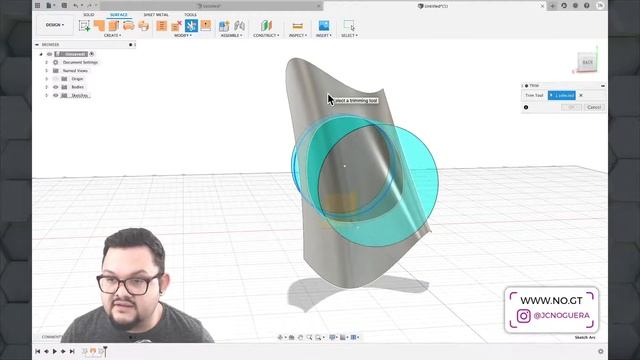
Task: Select the highlighted Trim tool icon
Action: (x=191, y=26)
